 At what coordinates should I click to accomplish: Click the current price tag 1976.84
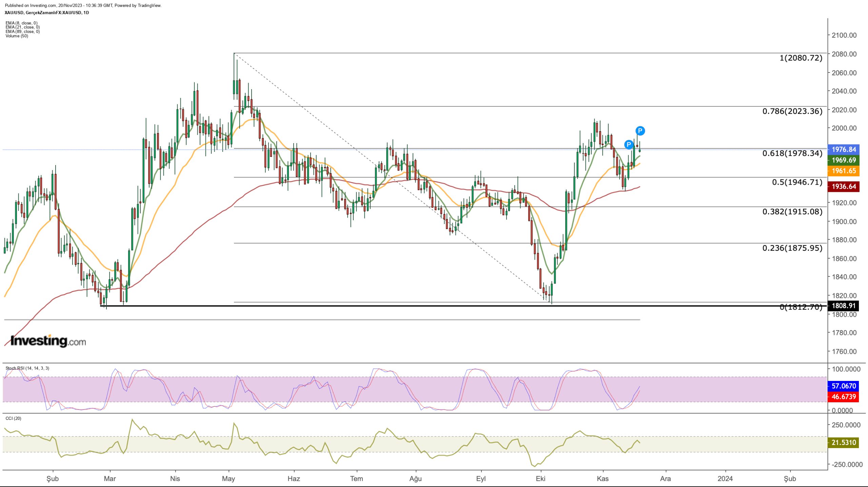pos(844,149)
